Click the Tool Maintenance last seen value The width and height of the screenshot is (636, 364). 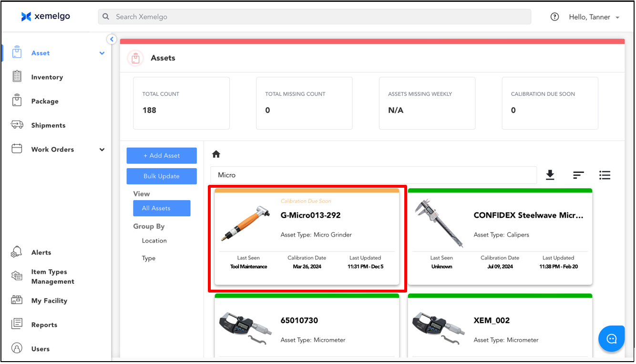point(248,267)
